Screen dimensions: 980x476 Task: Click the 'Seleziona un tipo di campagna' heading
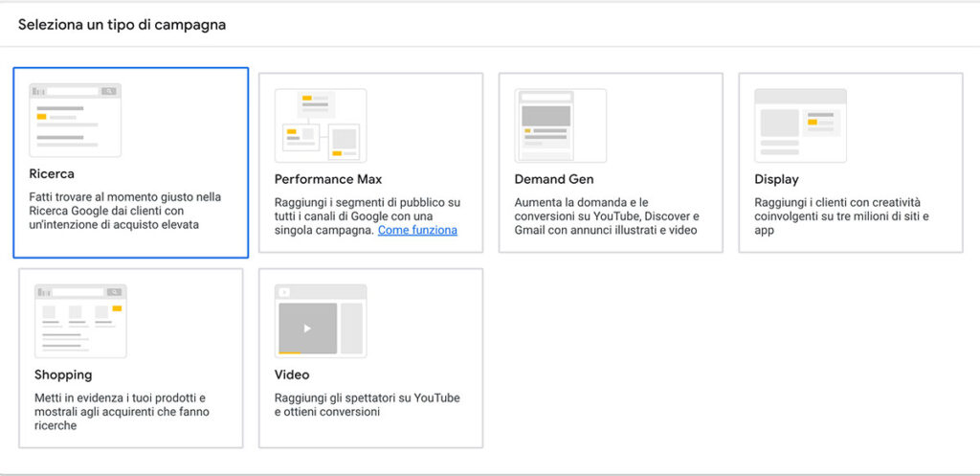(122, 24)
